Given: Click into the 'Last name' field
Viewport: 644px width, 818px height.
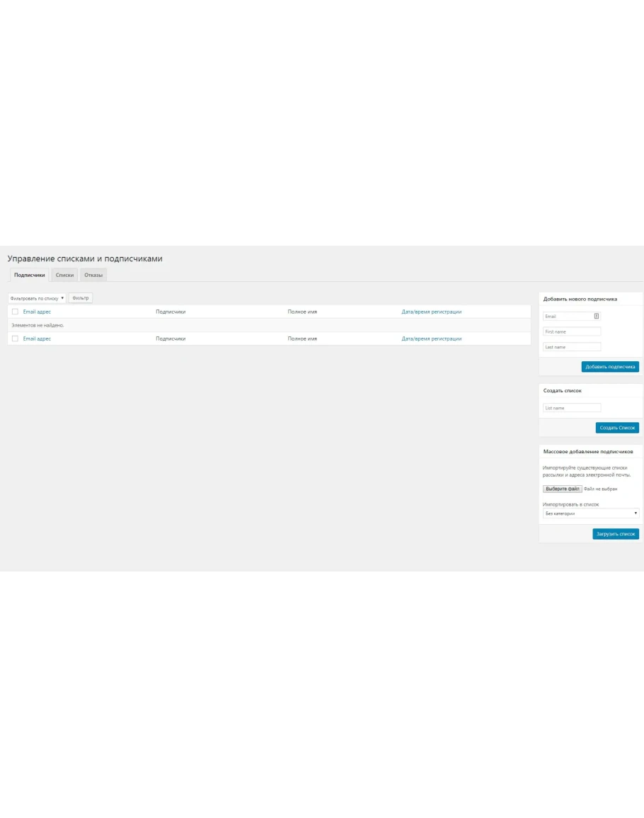Looking at the screenshot, I should point(571,347).
